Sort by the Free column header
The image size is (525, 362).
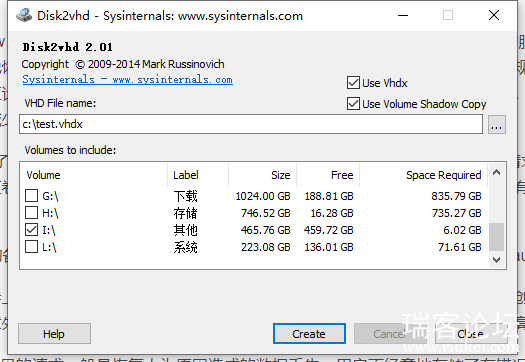coord(328,175)
